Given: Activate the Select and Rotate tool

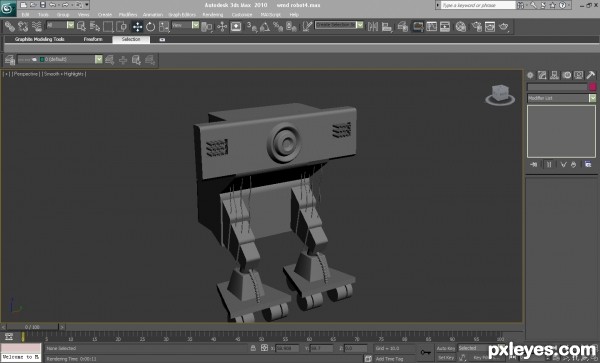Looking at the screenshot, I should click(x=150, y=26).
